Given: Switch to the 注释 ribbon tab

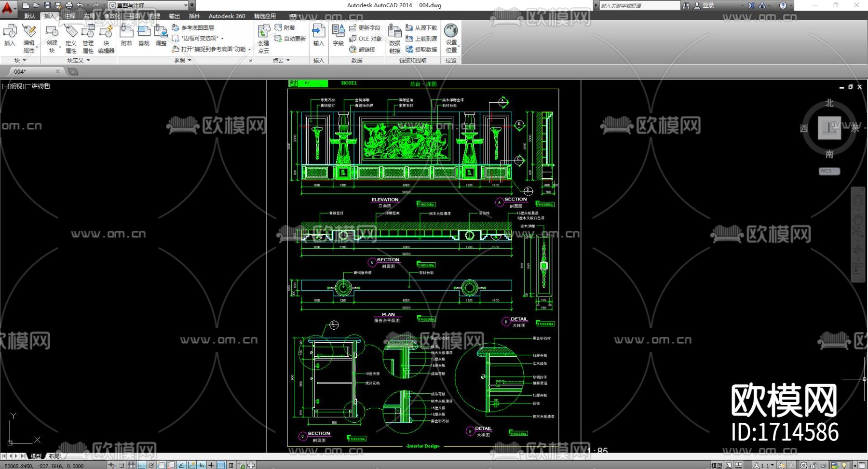Looking at the screenshot, I should [x=69, y=16].
